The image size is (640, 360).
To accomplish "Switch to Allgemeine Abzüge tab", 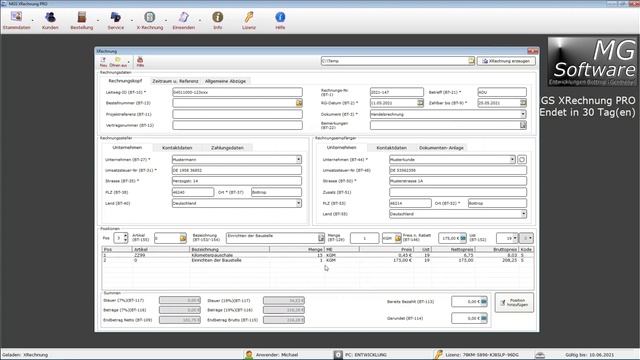I will (225, 81).
